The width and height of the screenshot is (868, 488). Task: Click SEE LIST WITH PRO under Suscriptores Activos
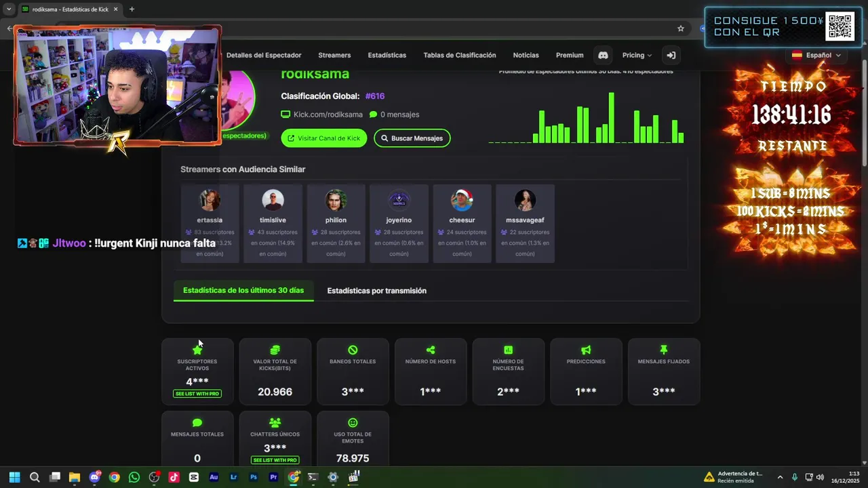click(197, 394)
